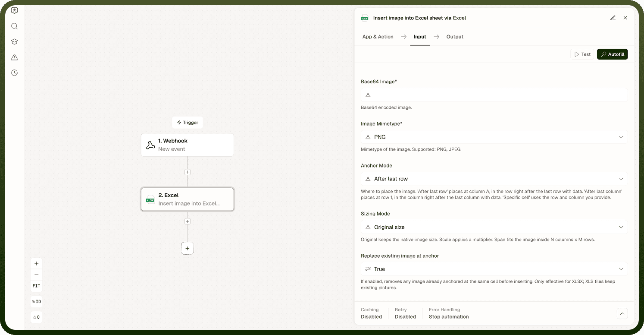Image resolution: width=644 pixels, height=335 pixels.
Task: Click the Test button
Action: click(583, 54)
